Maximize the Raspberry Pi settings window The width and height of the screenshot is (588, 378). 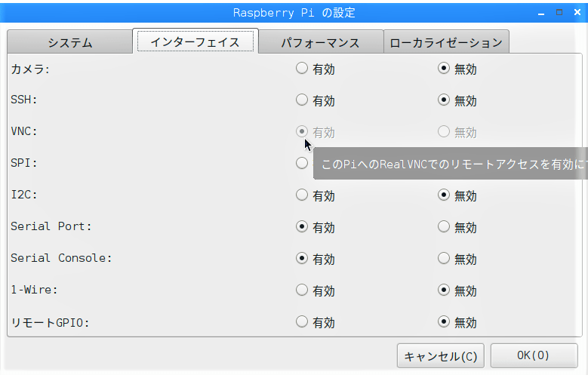pos(559,12)
